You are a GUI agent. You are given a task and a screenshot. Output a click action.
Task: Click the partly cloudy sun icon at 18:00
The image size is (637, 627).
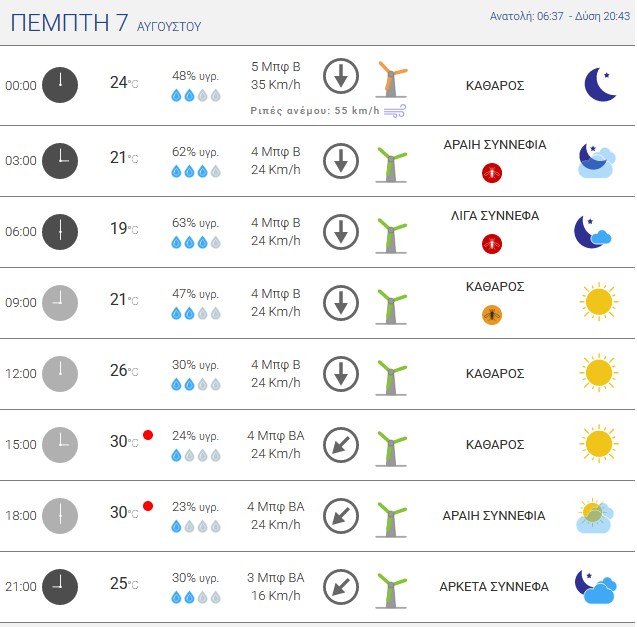(x=595, y=516)
